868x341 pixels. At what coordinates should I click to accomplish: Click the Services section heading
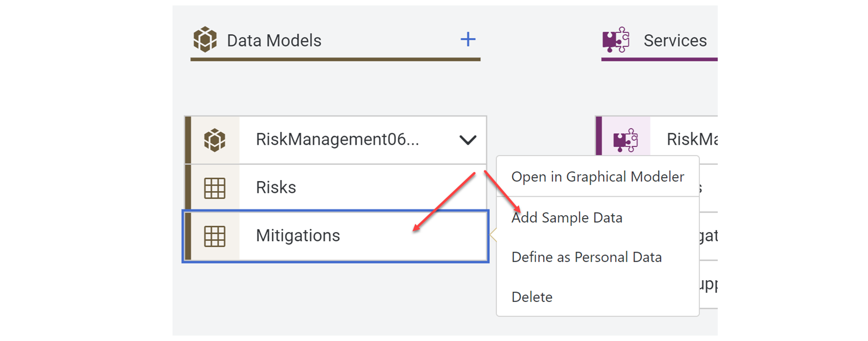point(675,40)
